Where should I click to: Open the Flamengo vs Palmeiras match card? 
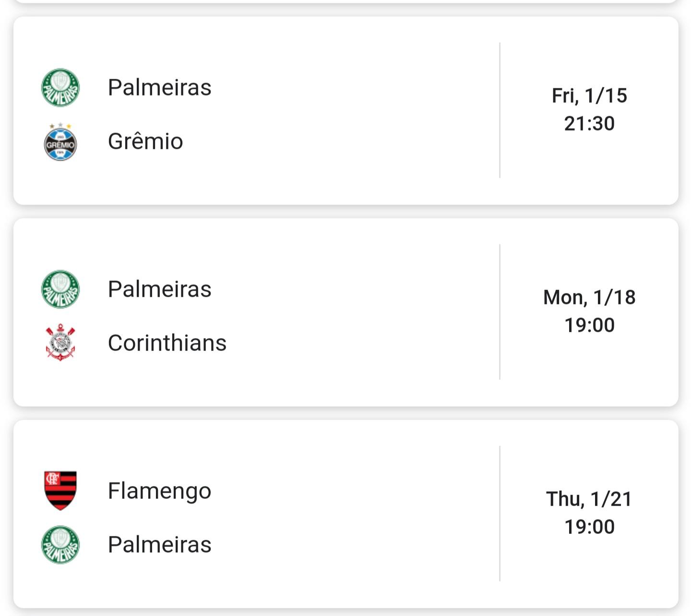[346, 514]
